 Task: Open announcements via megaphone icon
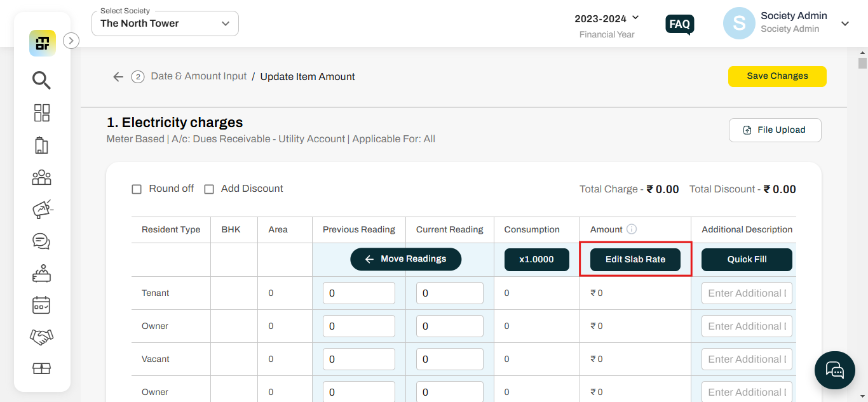coord(41,209)
